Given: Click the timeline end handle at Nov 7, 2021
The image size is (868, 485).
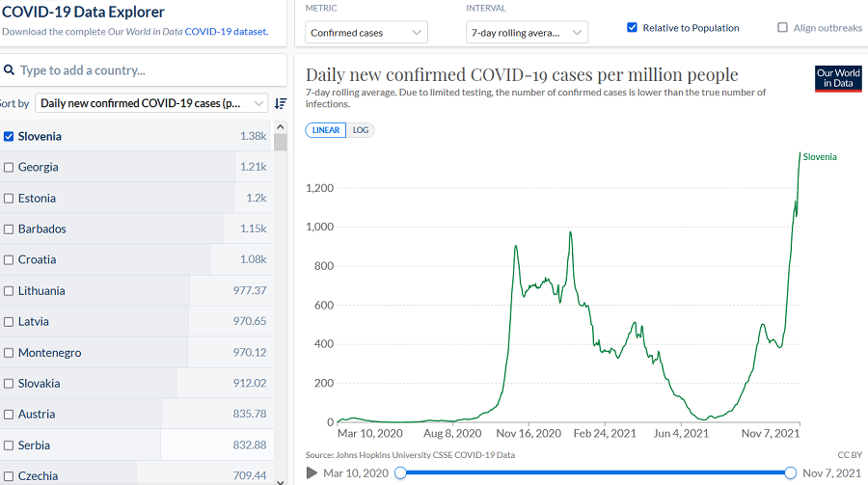Looking at the screenshot, I should click(x=791, y=472).
